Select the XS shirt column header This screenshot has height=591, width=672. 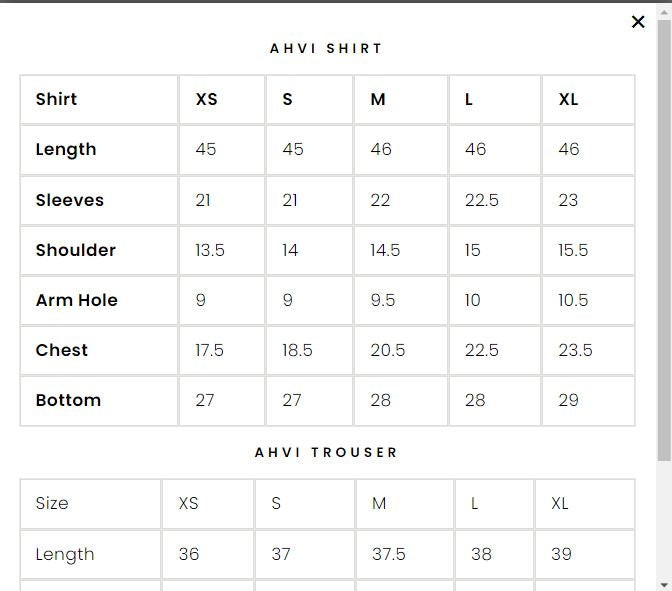(206, 99)
